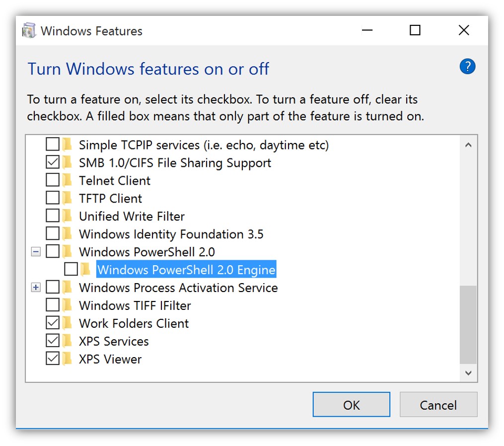The height and width of the screenshot is (446, 504).
Task: Maximize the Windows Features window
Action: coord(415,30)
